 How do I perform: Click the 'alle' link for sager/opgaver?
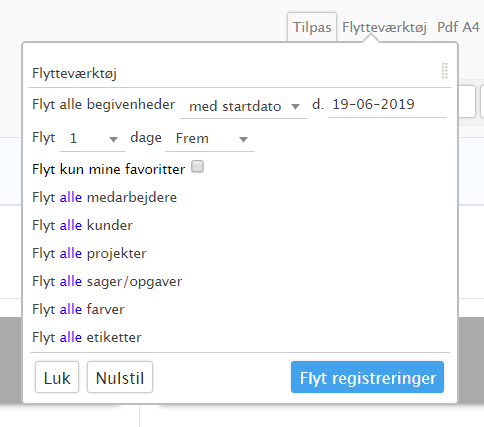pos(71,281)
